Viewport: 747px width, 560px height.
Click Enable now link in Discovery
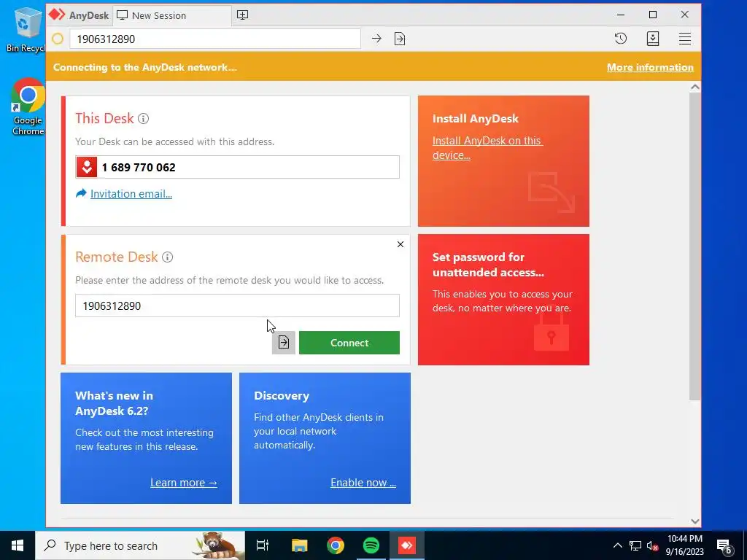[363, 483]
